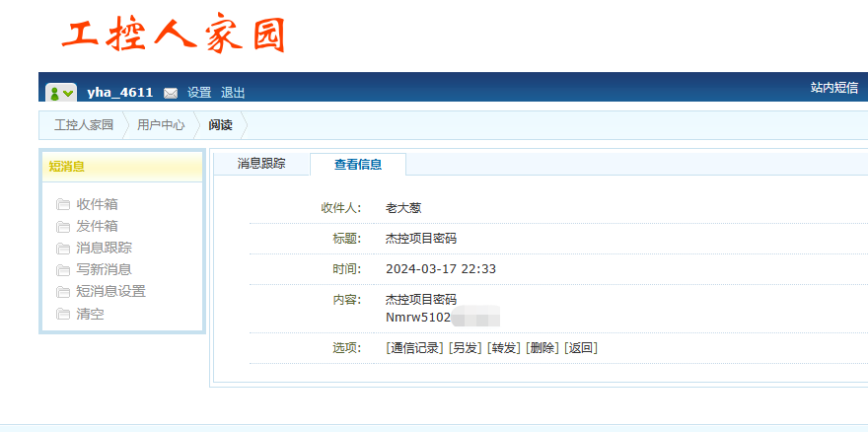
Task: Go to 工控人家园 breadcrumb home
Action: pyautogui.click(x=84, y=125)
